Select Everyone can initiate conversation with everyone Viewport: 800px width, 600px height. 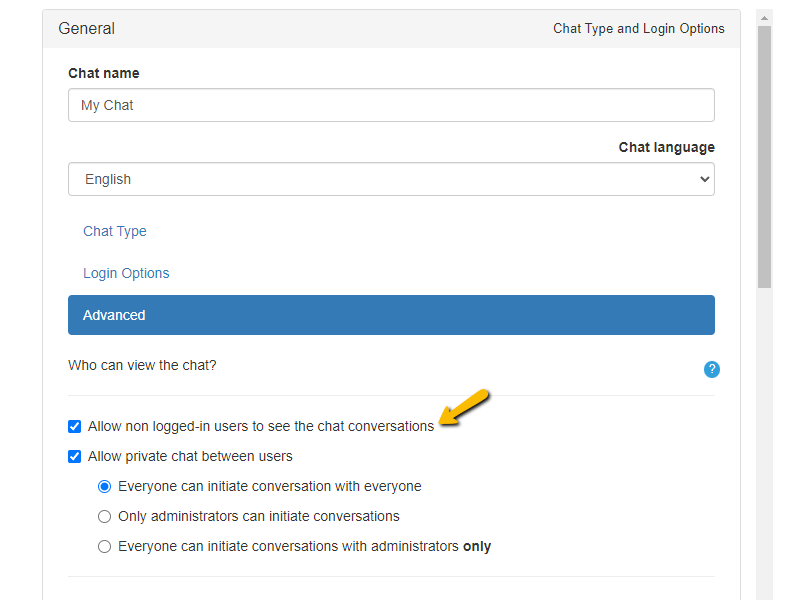pyautogui.click(x=104, y=486)
